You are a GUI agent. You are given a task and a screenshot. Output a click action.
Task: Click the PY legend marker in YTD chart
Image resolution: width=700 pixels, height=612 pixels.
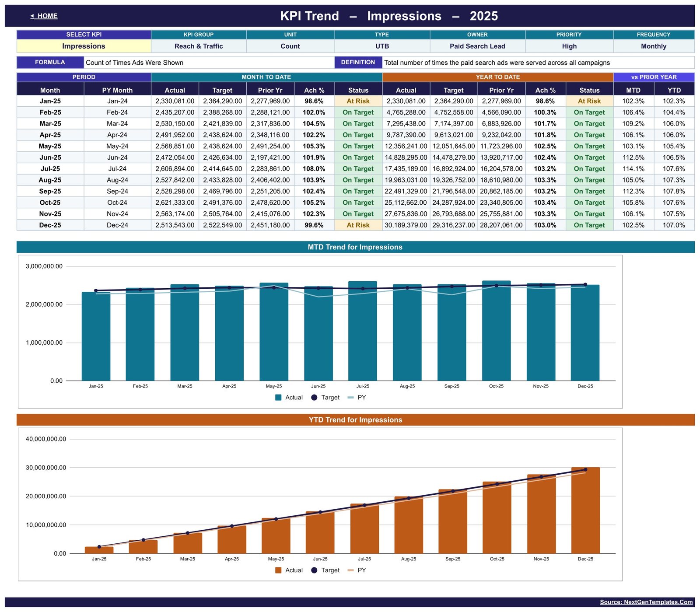click(x=350, y=570)
